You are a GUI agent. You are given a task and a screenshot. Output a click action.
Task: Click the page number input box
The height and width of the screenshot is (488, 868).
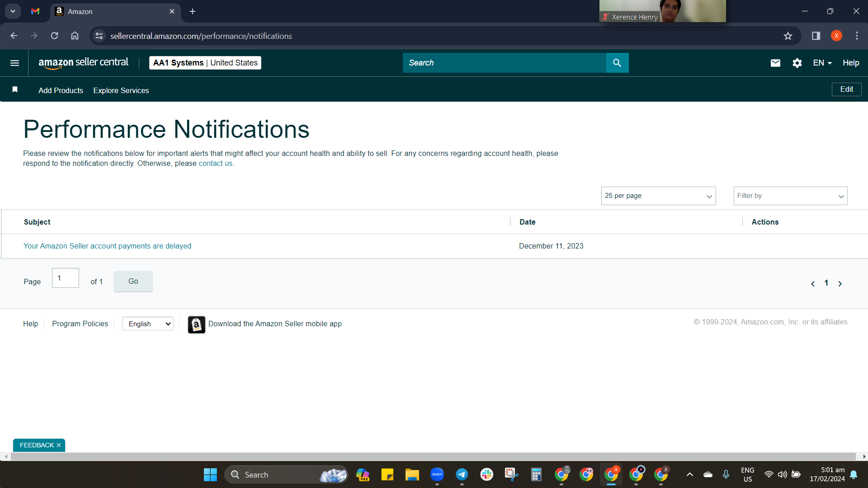pyautogui.click(x=66, y=278)
